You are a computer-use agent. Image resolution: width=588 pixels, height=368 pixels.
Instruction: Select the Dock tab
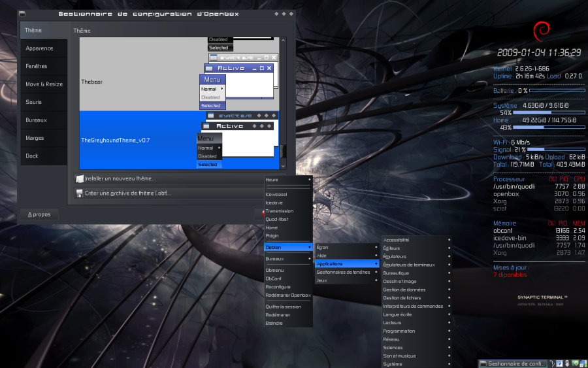[44, 156]
